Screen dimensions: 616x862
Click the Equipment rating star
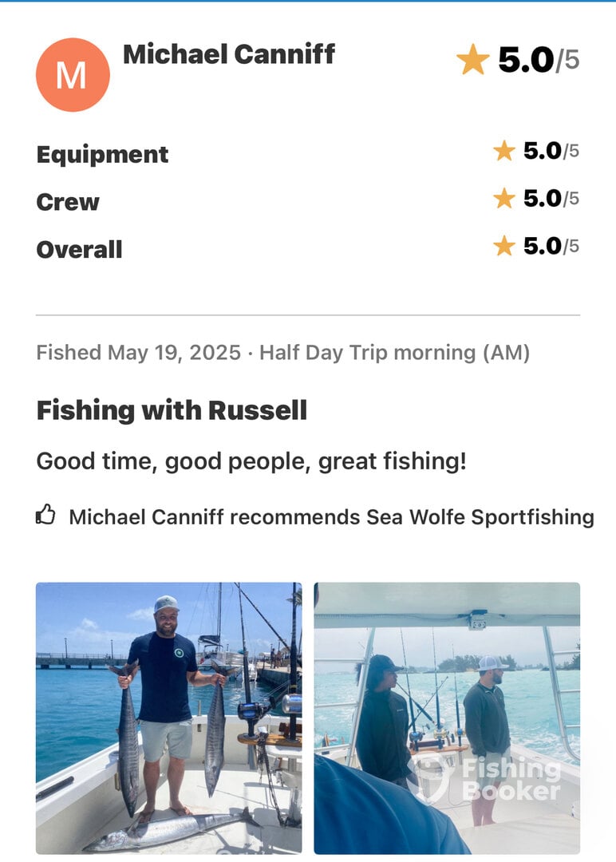click(x=504, y=151)
